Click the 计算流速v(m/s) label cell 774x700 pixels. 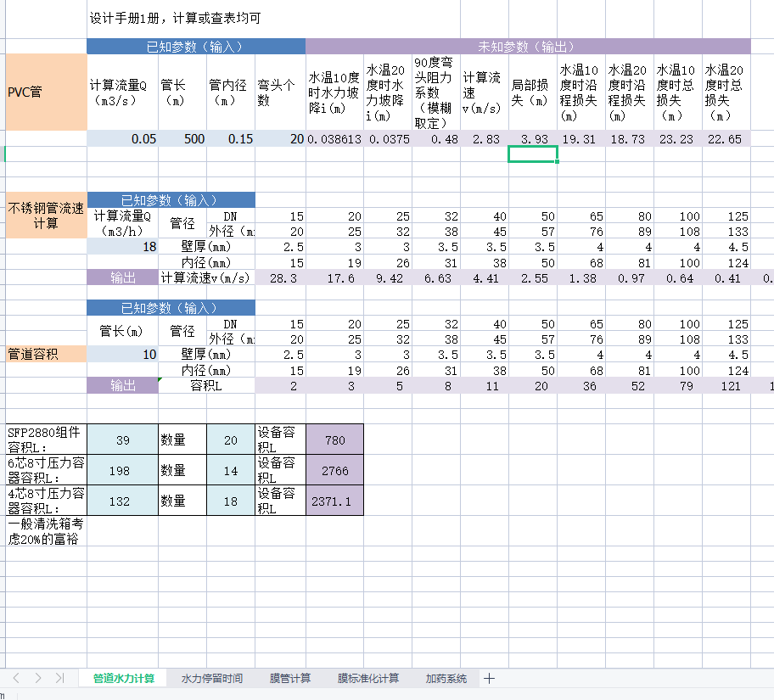(207, 278)
